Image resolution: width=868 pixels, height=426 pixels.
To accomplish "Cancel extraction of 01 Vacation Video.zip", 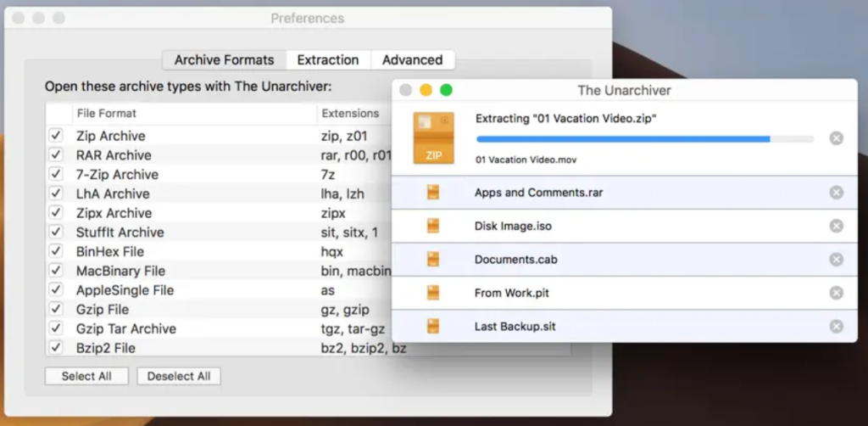I will [837, 138].
